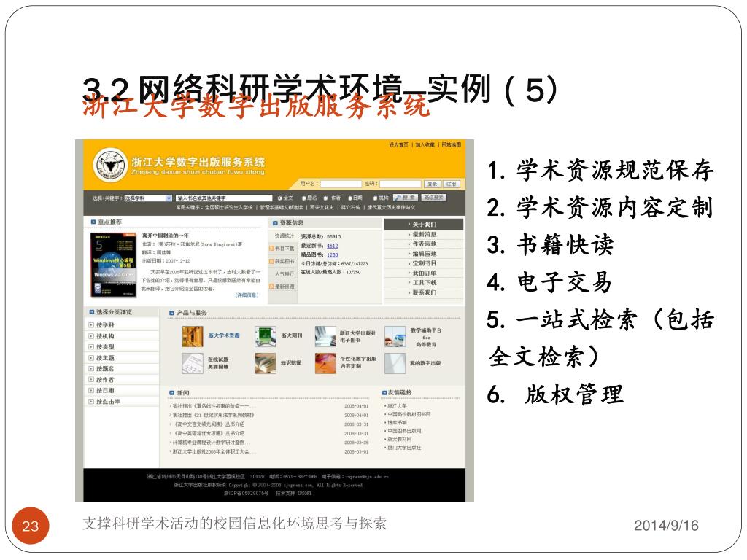Image resolution: width=747 pixels, height=560 pixels.
Task: Open the 浙江大学出版社电子图书 thumbnail icon
Action: (x=325, y=336)
